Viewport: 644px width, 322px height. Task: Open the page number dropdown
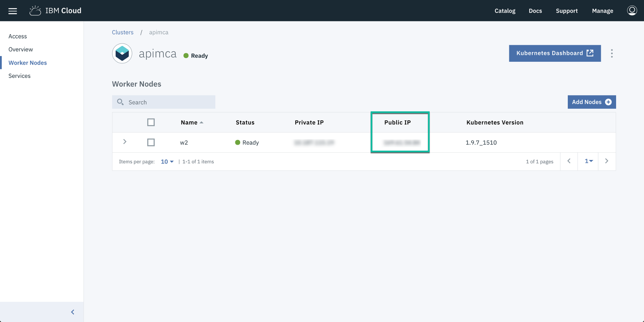[588, 161]
